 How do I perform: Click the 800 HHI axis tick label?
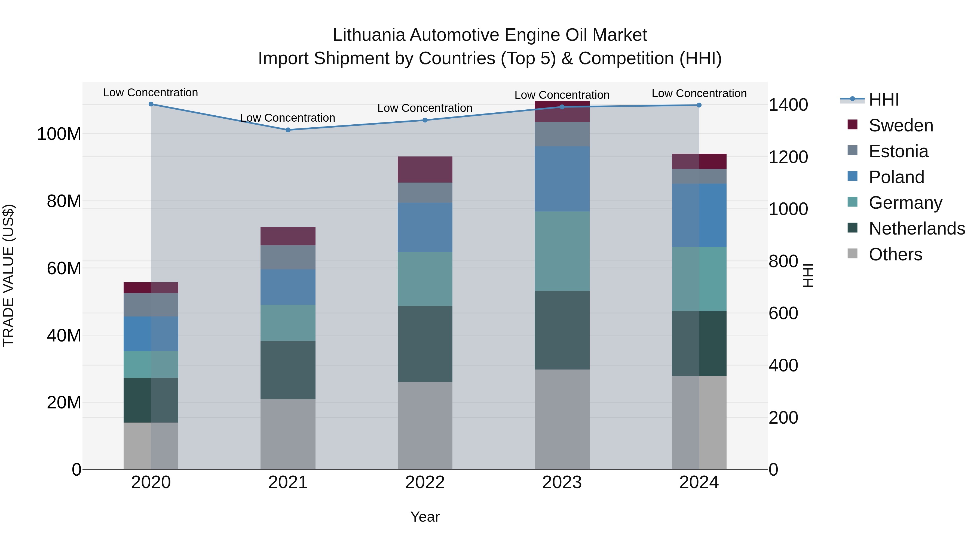click(x=783, y=261)
